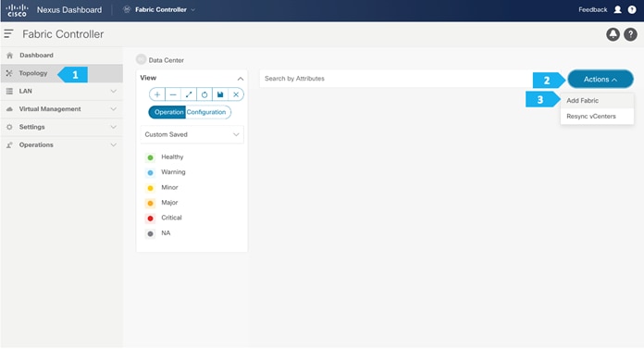Open the notifications bell icon
This screenshot has height=350, width=644.
[613, 34]
